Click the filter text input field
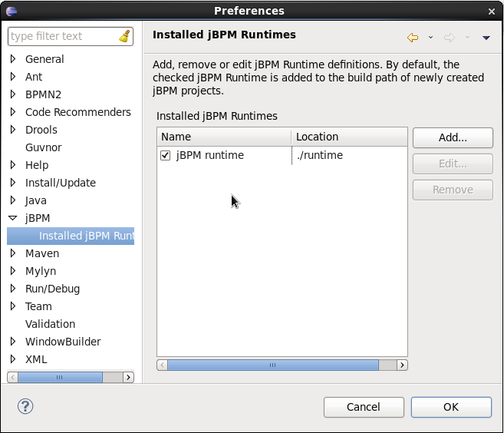This screenshot has height=433, width=504. 61,36
